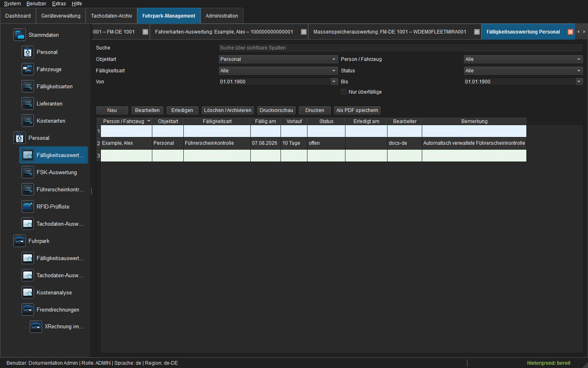Click the XRechnung import icon
The image size is (588, 368).
click(x=36, y=326)
